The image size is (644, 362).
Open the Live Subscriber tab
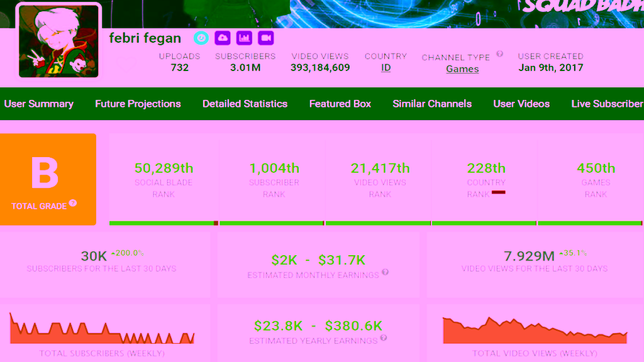point(607,104)
